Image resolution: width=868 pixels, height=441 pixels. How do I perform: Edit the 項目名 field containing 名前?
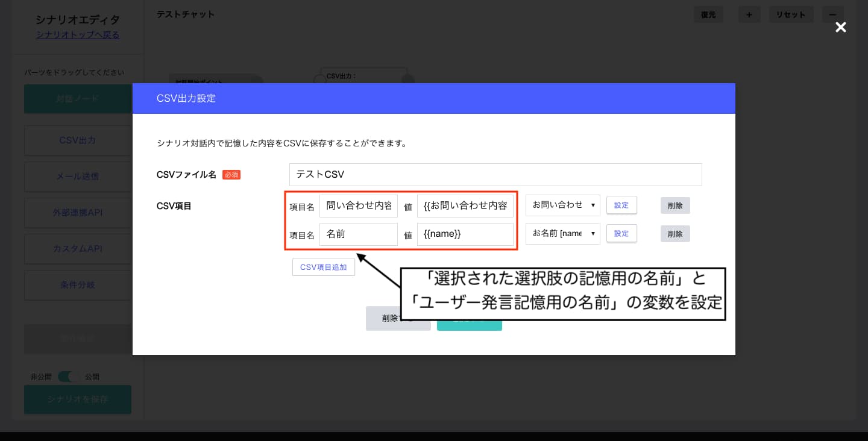(x=359, y=234)
